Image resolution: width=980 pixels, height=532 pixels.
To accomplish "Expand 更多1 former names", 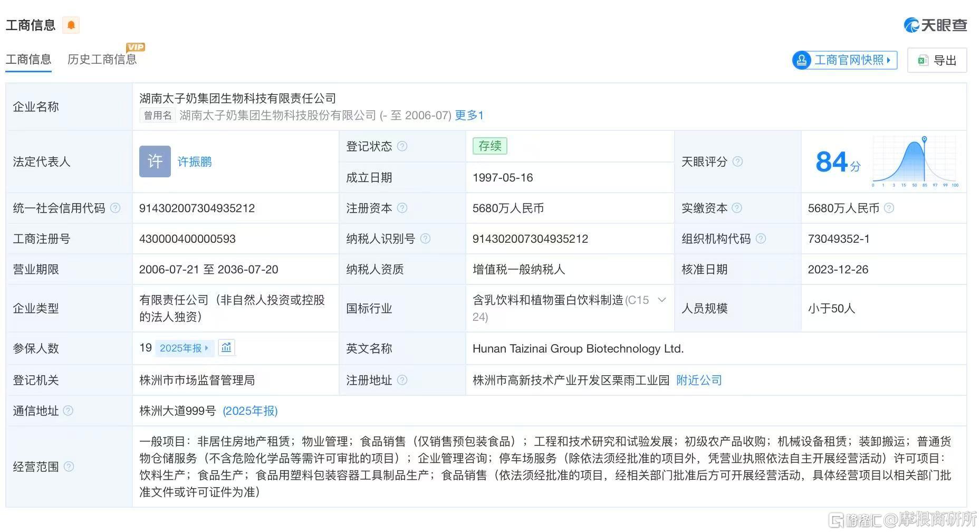I will (x=469, y=115).
